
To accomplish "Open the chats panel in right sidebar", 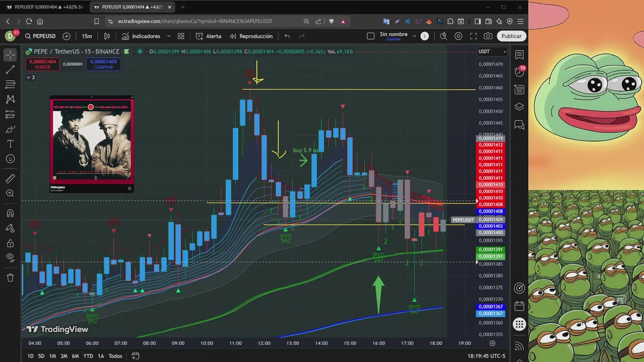I will click(x=520, y=125).
